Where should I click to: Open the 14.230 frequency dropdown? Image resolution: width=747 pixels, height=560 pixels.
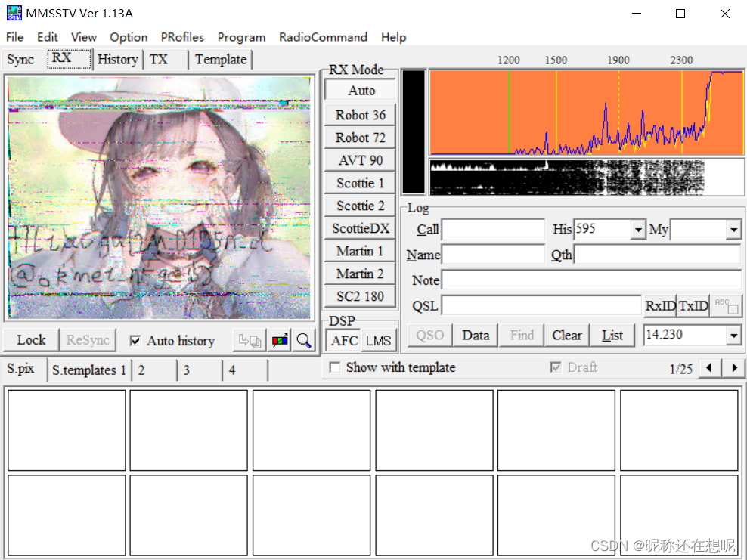734,336
